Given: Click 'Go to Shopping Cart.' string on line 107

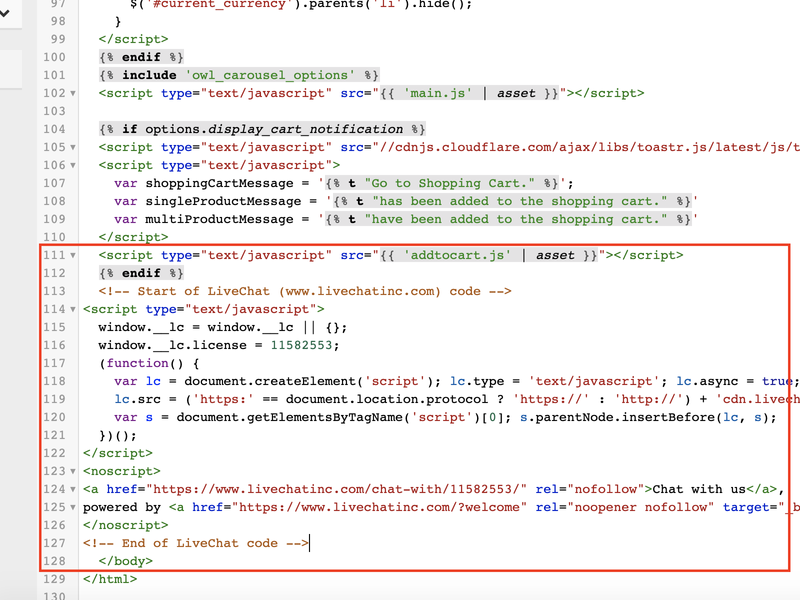Looking at the screenshot, I should click(x=449, y=183).
